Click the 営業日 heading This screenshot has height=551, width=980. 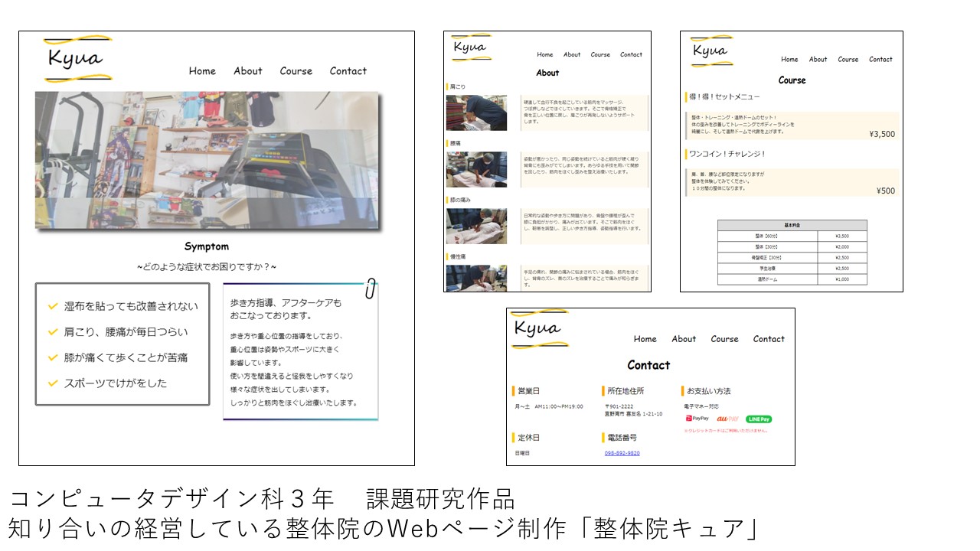[x=528, y=391]
